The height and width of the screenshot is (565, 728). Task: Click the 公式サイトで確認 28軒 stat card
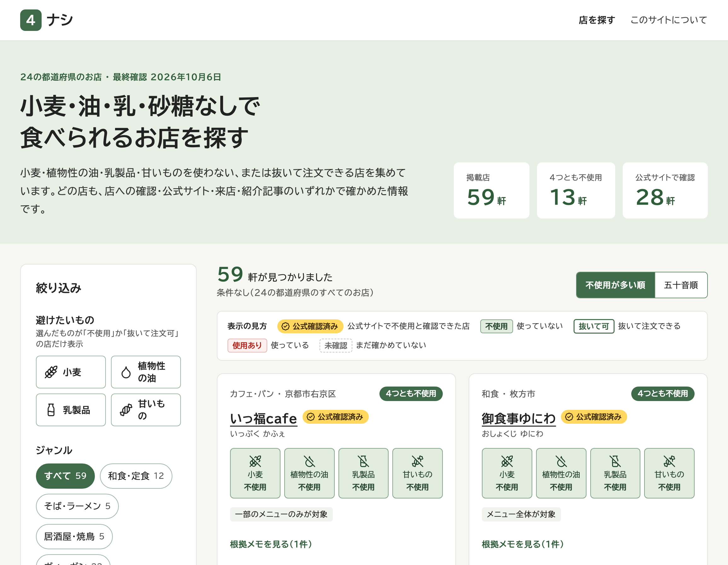coord(665,190)
